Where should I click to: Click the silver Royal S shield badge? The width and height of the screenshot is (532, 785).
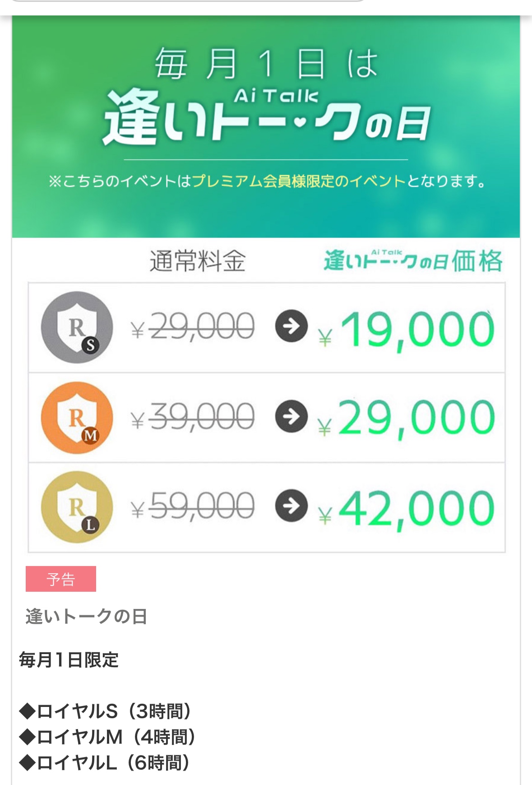(x=77, y=327)
